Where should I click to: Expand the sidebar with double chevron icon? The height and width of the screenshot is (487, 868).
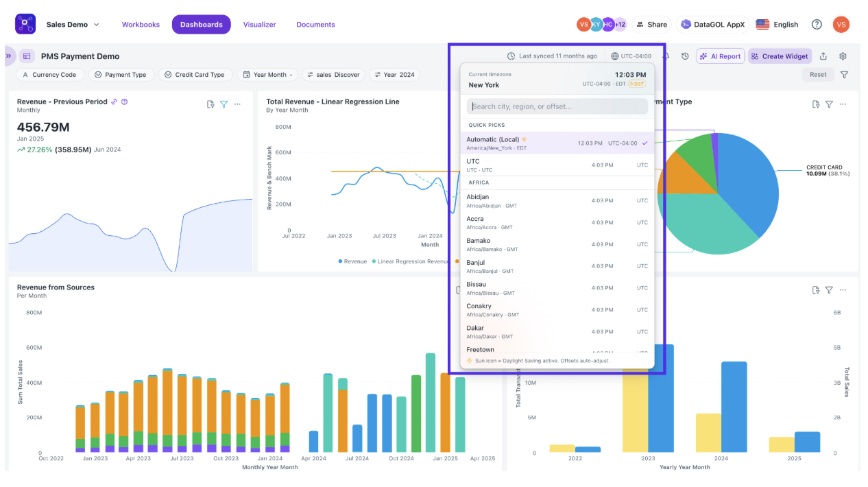[9, 56]
